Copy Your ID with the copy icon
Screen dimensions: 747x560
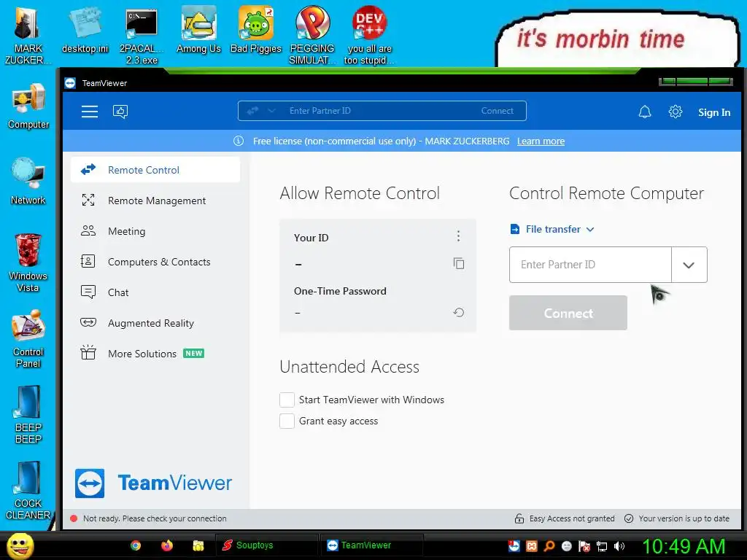tap(459, 263)
